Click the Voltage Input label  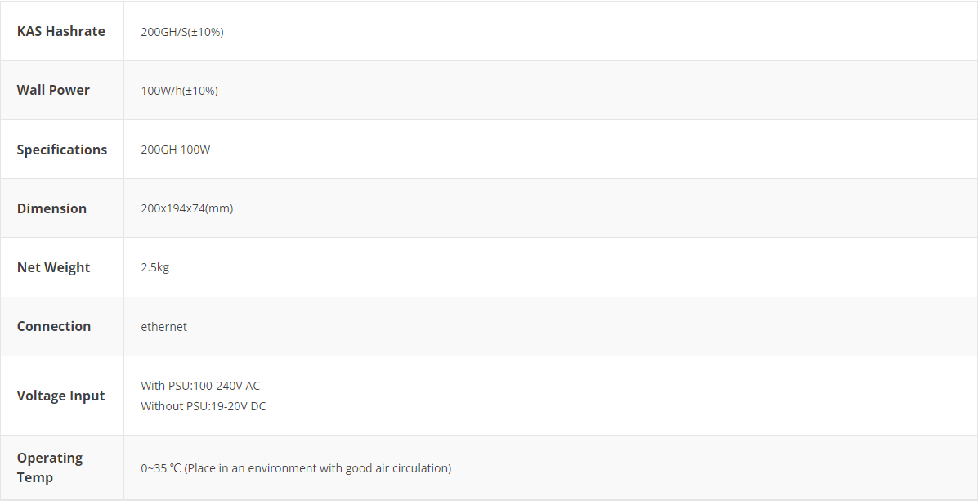coord(61,396)
